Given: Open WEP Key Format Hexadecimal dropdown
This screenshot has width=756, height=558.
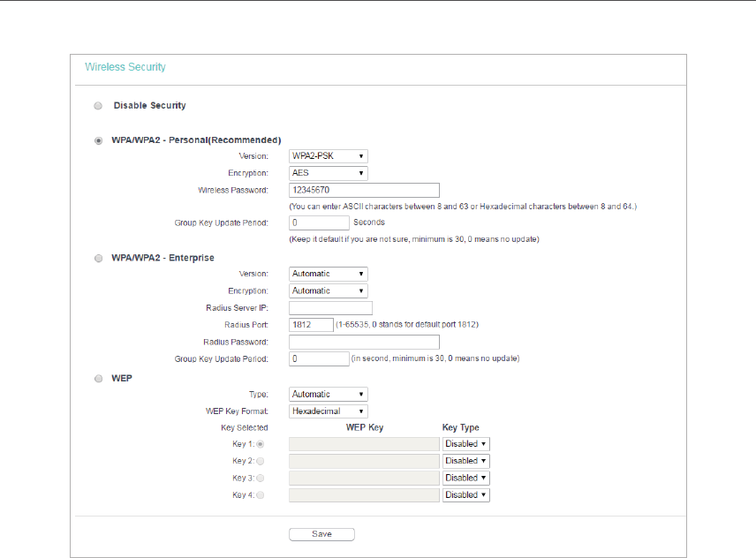Looking at the screenshot, I should [x=329, y=411].
